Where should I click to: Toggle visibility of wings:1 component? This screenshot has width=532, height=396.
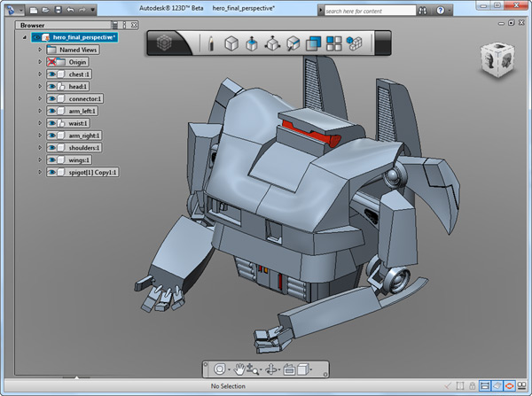pos(51,159)
